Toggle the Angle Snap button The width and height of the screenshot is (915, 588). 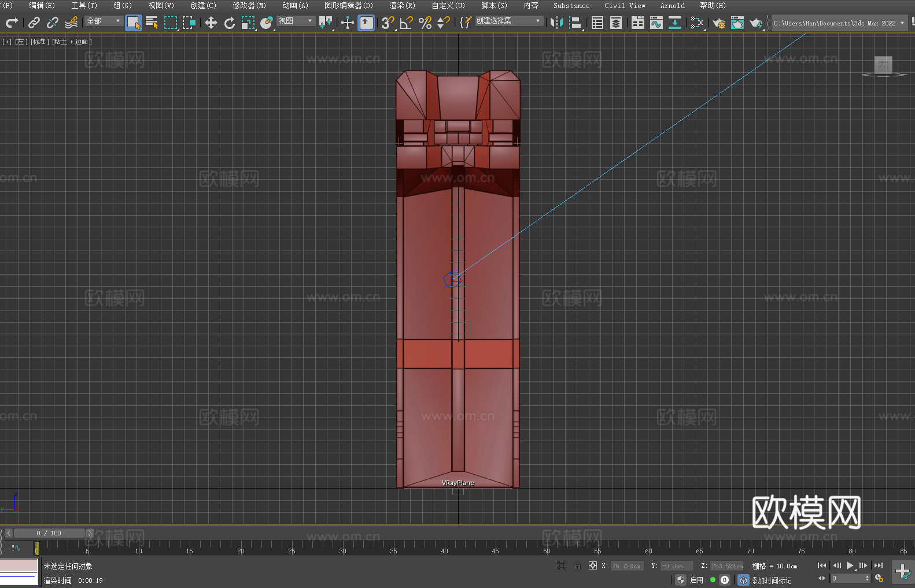[x=406, y=23]
